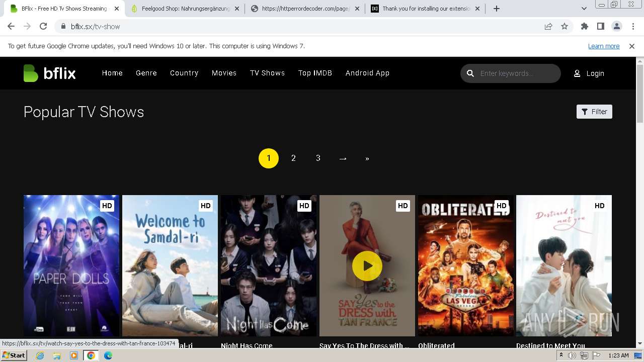
Task: Bookmark this tab with star icon
Action: coord(565,27)
